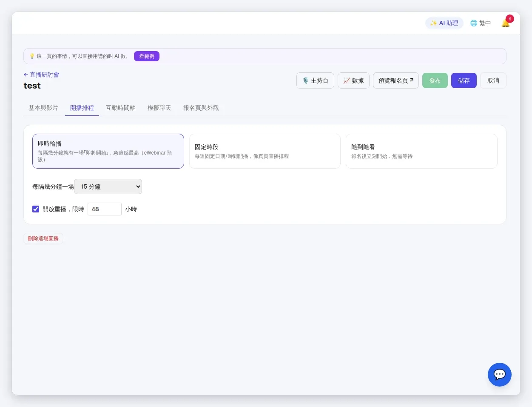
Task: Select the 固定時段 schedule option
Action: tap(265, 151)
